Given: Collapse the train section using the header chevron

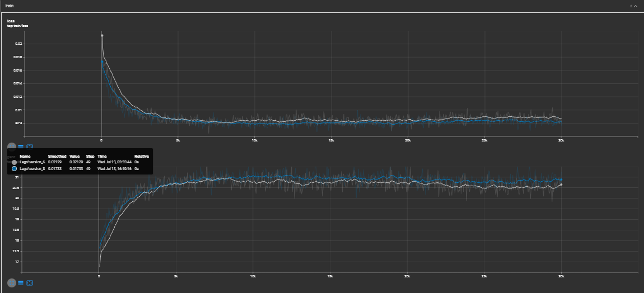Looking at the screenshot, I should pos(636,6).
